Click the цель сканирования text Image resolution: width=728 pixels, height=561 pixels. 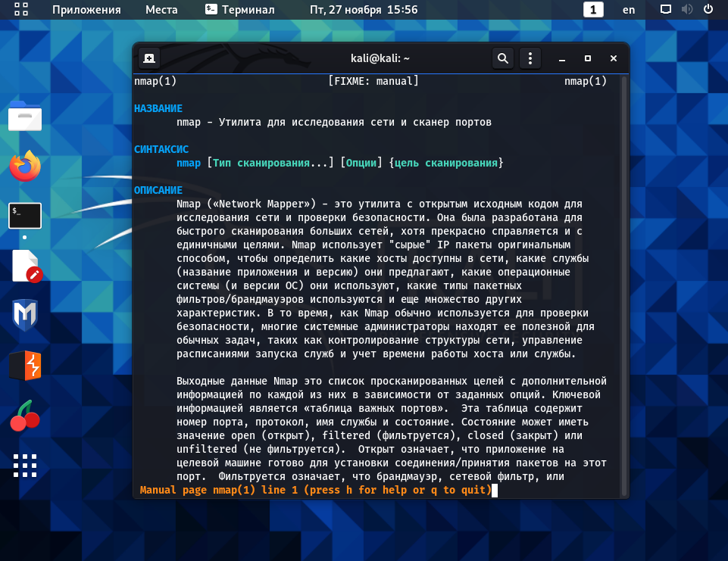tap(445, 163)
